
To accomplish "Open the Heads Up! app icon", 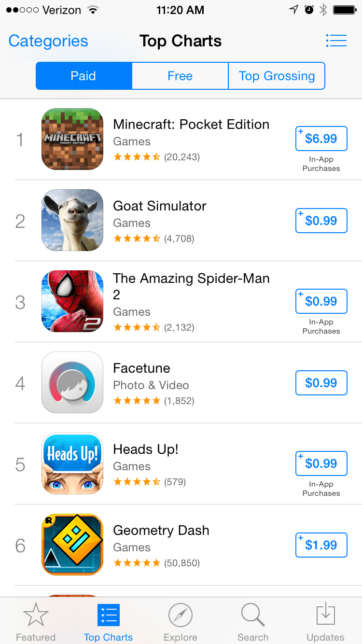I will (x=72, y=463).
